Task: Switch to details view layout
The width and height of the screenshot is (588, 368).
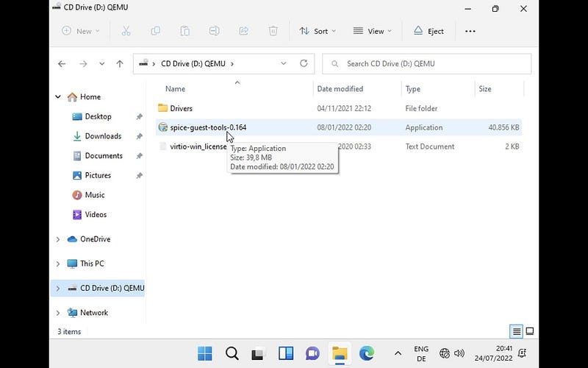Action: coord(517,332)
